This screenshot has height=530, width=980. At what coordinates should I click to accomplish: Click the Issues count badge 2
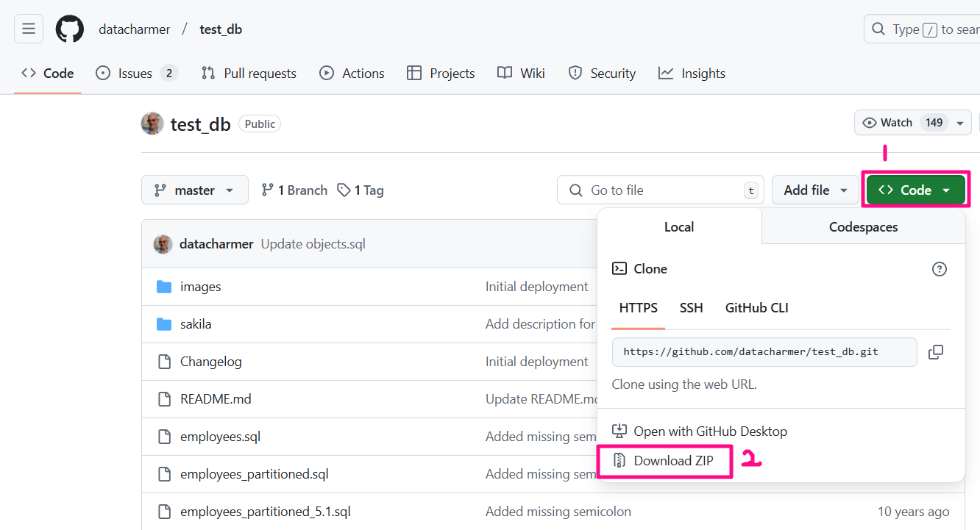[x=169, y=74]
